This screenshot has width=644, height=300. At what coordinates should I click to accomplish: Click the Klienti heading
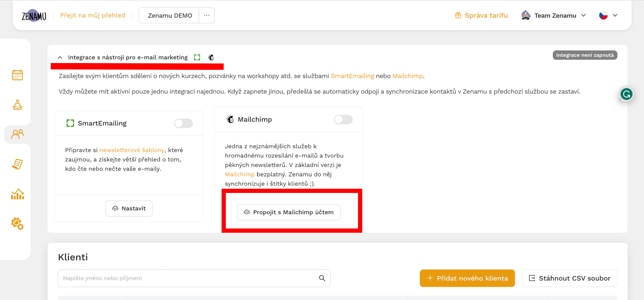point(73,257)
